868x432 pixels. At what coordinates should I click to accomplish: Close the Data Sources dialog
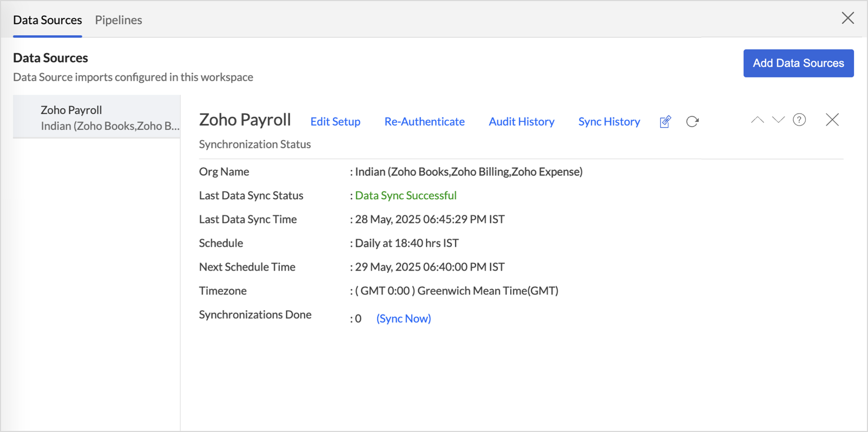[x=847, y=18]
